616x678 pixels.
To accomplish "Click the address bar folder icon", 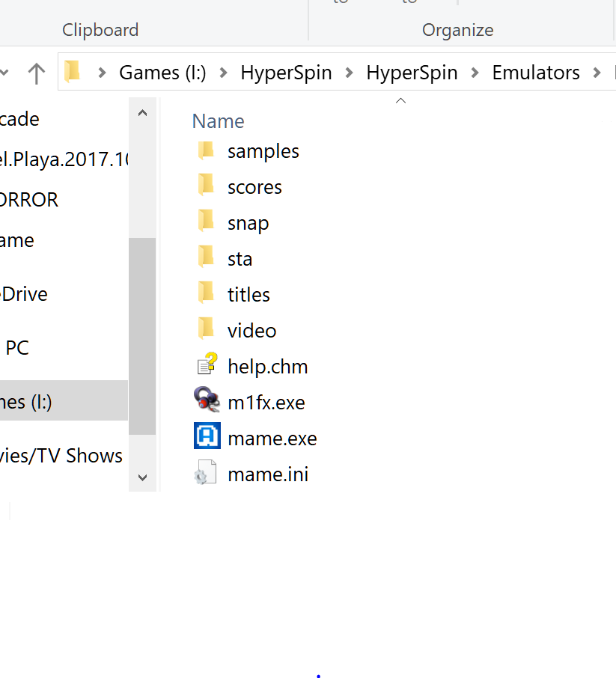I will (x=73, y=71).
